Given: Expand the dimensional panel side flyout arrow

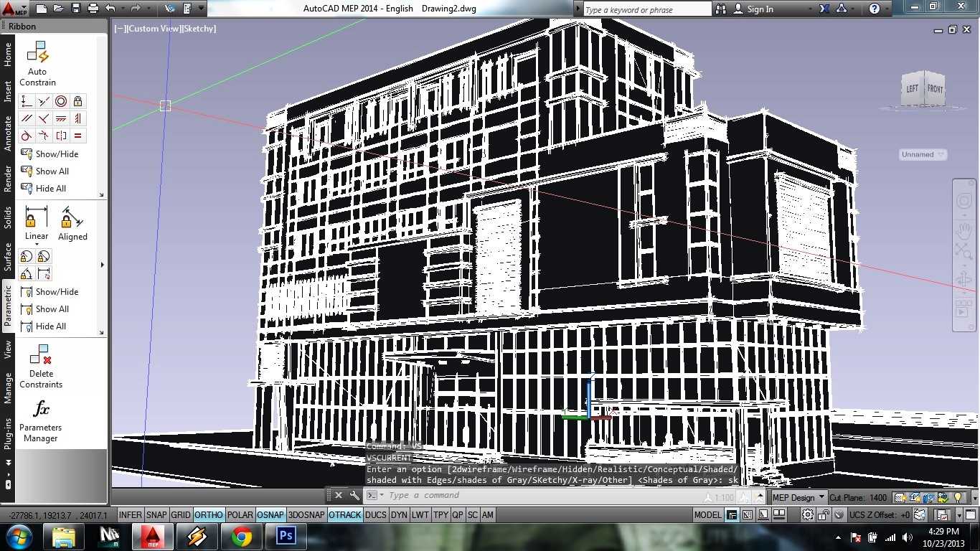Looking at the screenshot, I should (102, 265).
